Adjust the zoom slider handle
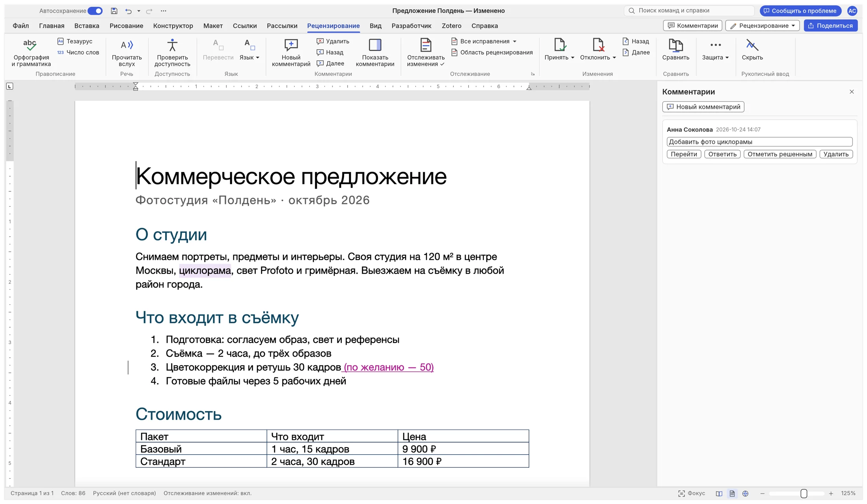The image size is (867, 504). coord(804,493)
